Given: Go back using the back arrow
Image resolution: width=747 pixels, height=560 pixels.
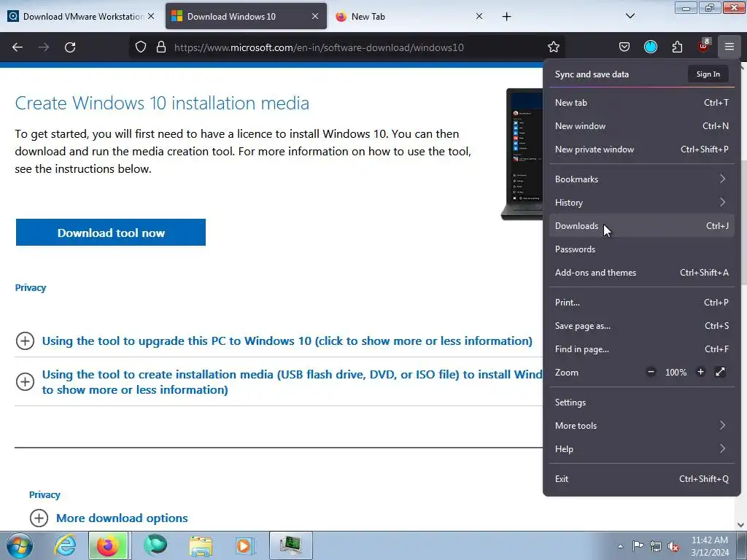Looking at the screenshot, I should click(x=18, y=47).
